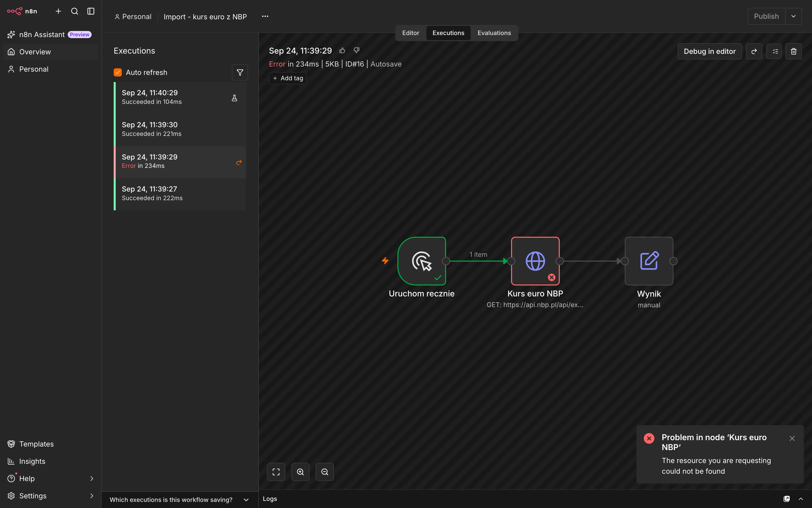Click flask icon on 11:40:29 execution

(234, 98)
